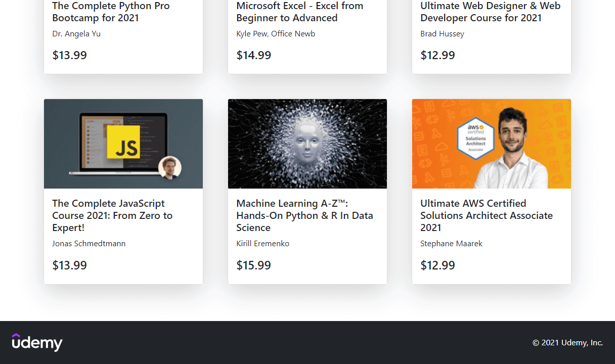Click the AWS certified hexagon badge in thumbnail

[x=475, y=138]
